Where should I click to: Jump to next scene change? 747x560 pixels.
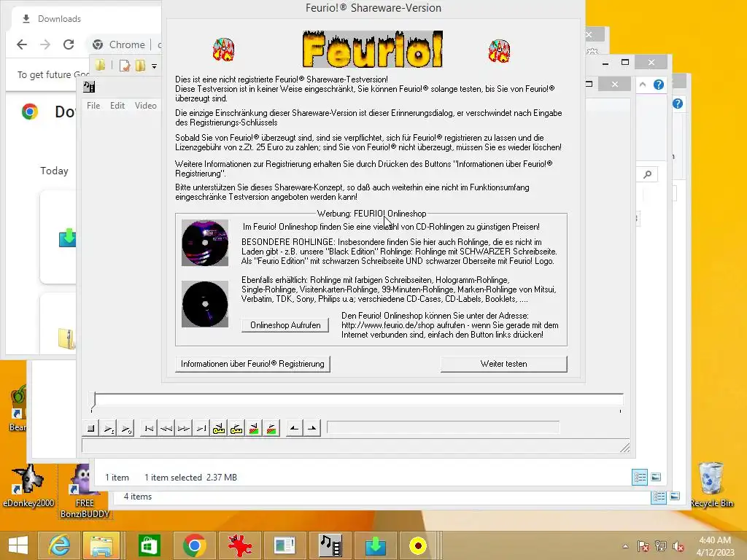271,429
